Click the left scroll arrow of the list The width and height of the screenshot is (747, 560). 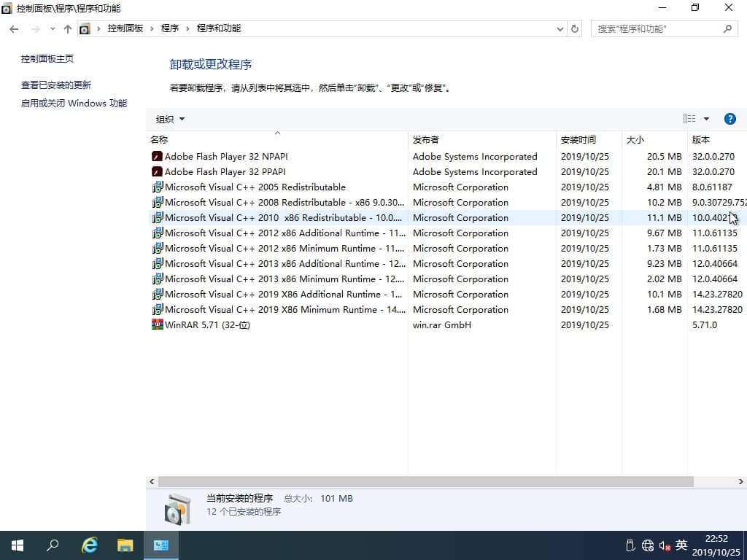point(152,481)
